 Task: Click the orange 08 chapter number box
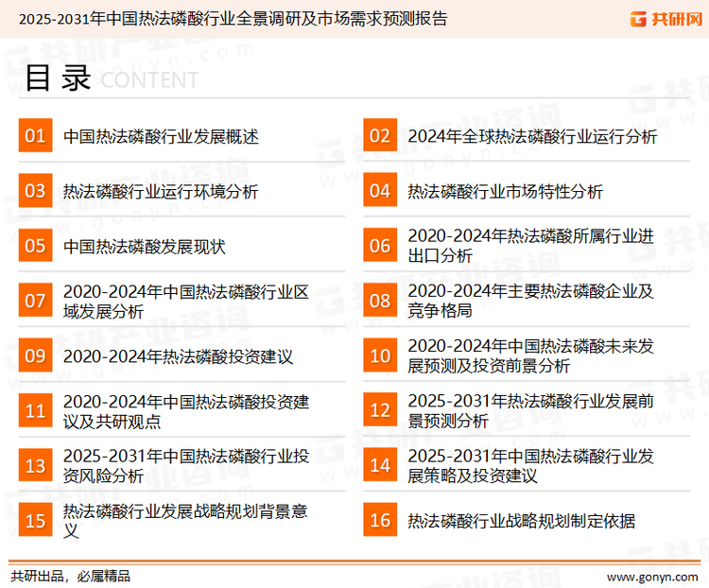380,301
